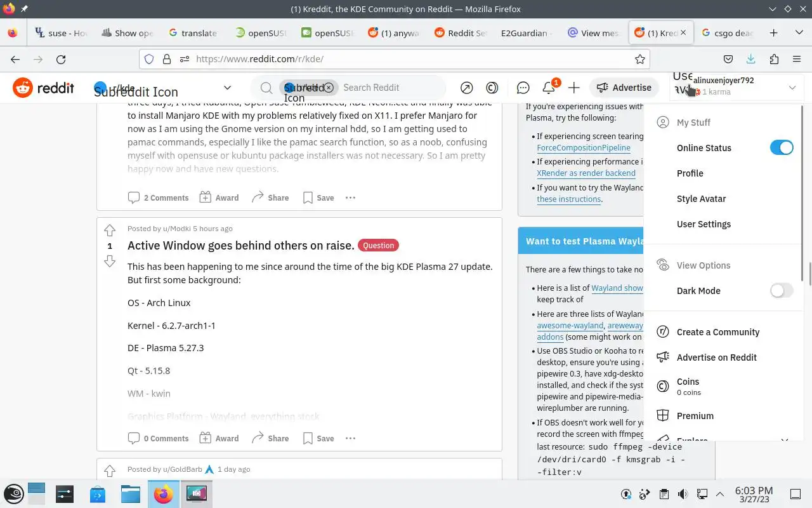Image resolution: width=812 pixels, height=508 pixels.
Task: Follow ForceCompositionPipeline link
Action: pyautogui.click(x=584, y=147)
